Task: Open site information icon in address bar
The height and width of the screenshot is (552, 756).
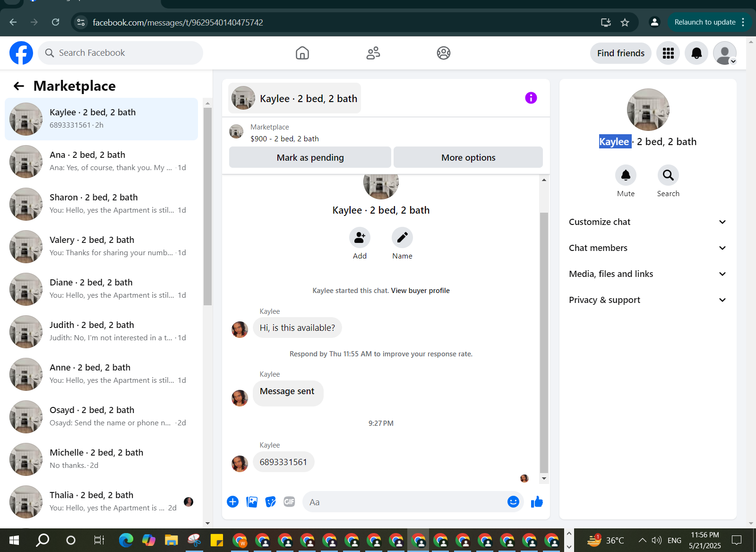Action: [81, 22]
